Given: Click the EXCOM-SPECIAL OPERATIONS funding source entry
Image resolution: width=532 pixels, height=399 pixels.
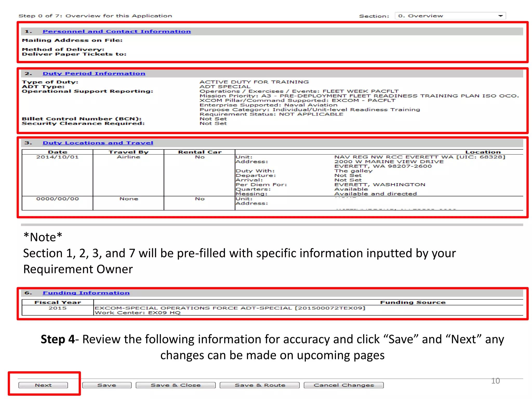Looking at the screenshot, I should point(230,308).
